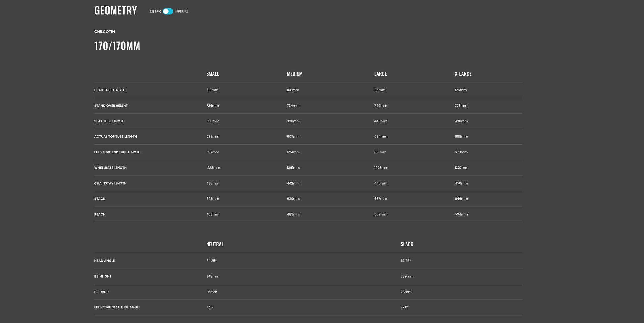Screen dimensions: 644x323
Task: Click the METRIC label beside the switch
Action: click(x=155, y=11)
